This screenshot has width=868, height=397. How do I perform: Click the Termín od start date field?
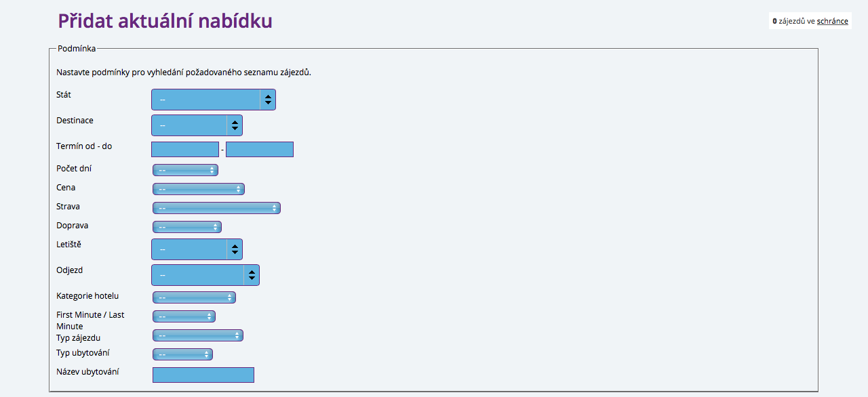pyautogui.click(x=185, y=149)
